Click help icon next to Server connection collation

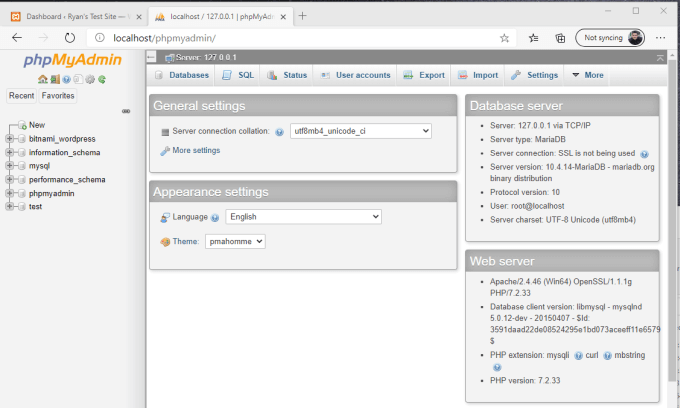point(279,132)
